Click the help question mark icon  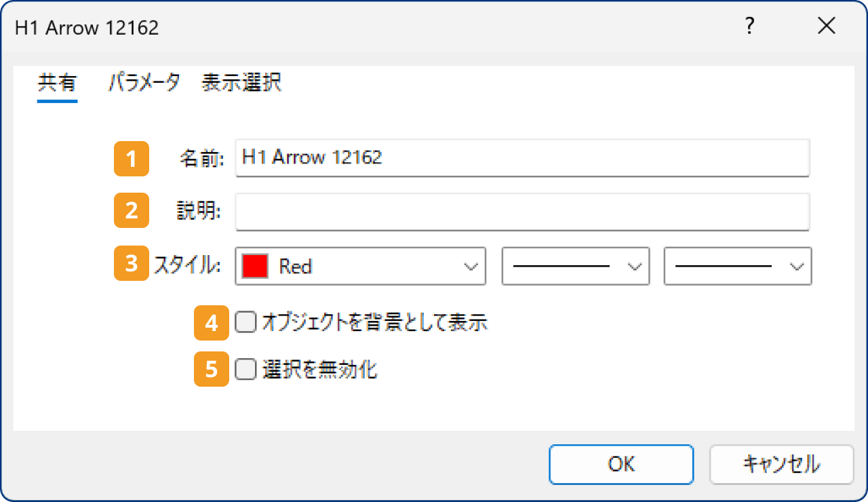[749, 26]
